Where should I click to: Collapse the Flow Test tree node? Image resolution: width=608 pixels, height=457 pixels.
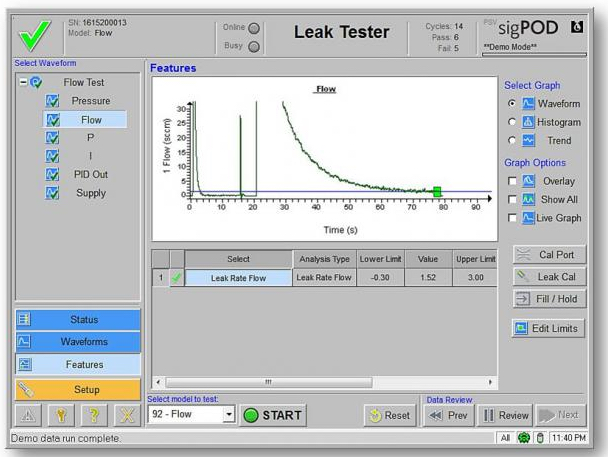(23, 82)
